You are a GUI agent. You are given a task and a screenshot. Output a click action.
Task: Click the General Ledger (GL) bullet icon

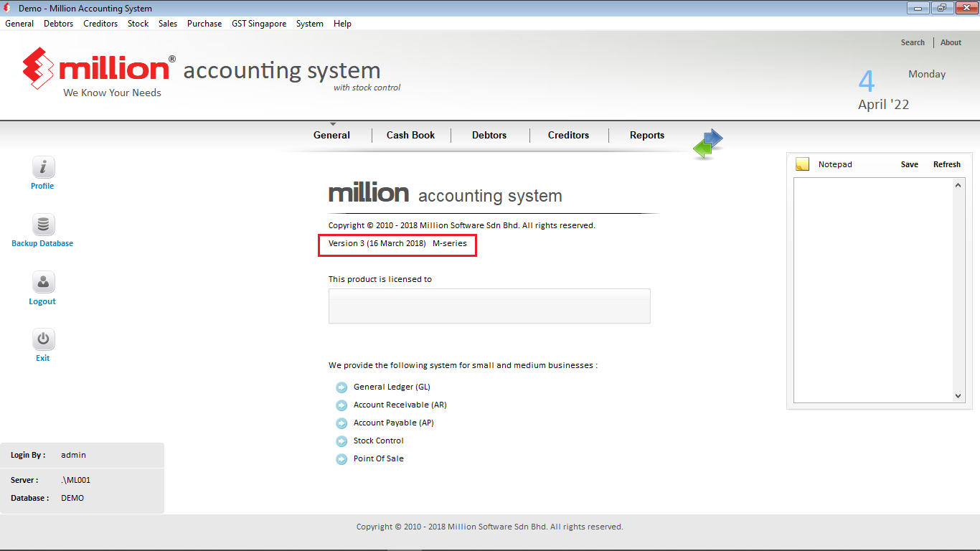coord(341,387)
